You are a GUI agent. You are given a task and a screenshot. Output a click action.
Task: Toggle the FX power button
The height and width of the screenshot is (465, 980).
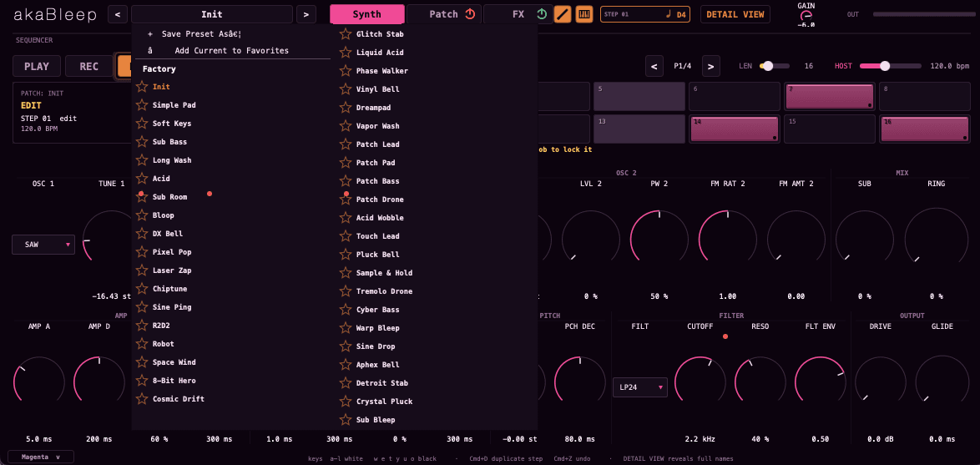(542, 13)
